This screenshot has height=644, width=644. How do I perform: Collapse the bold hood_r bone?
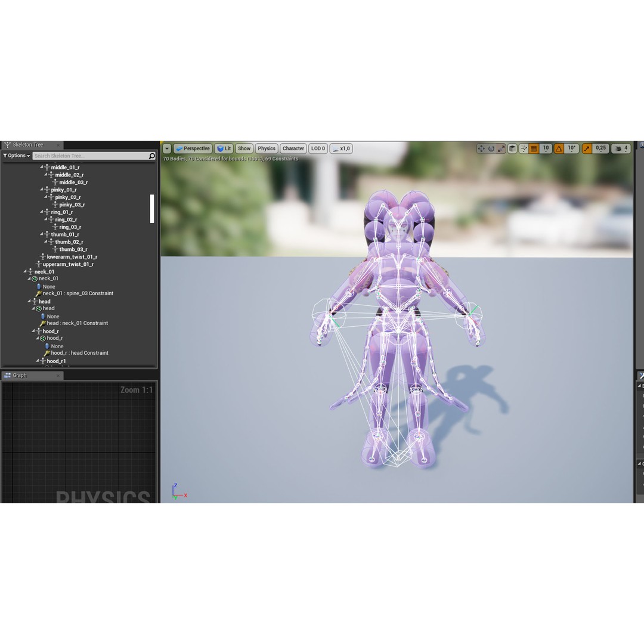pos(33,331)
